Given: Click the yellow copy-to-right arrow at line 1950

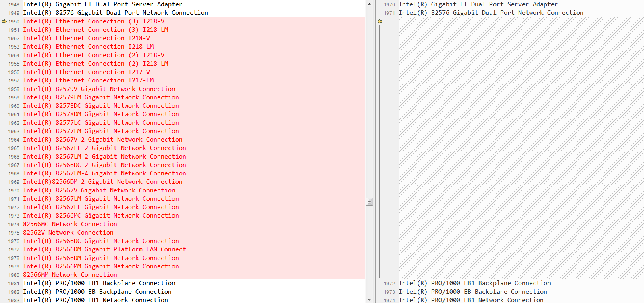Looking at the screenshot, I should tap(4, 21).
